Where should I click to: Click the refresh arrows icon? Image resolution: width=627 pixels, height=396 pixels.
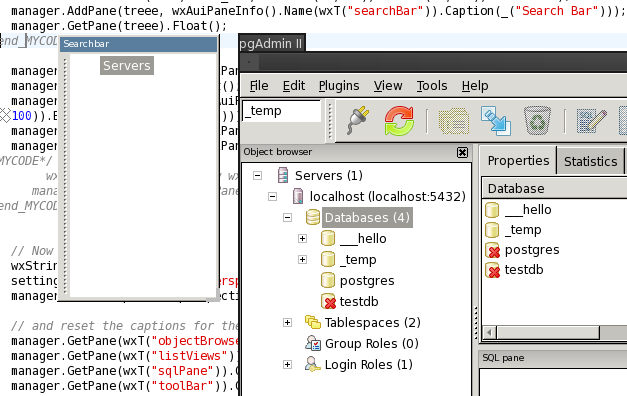[x=399, y=120]
